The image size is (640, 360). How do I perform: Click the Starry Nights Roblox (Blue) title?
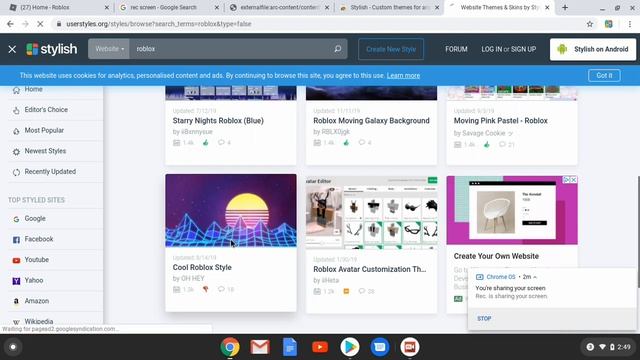pyautogui.click(x=218, y=121)
